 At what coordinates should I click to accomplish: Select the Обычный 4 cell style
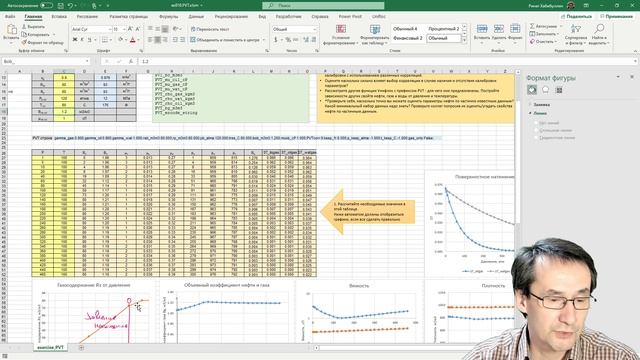[405, 29]
